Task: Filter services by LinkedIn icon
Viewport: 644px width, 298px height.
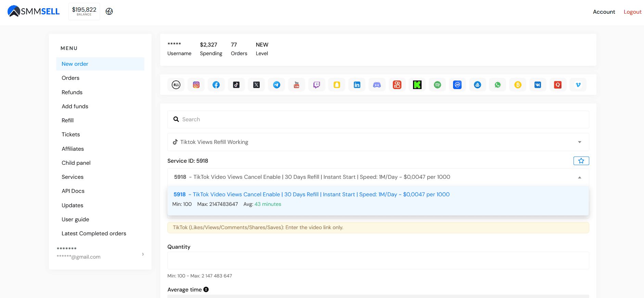Action: (x=357, y=85)
